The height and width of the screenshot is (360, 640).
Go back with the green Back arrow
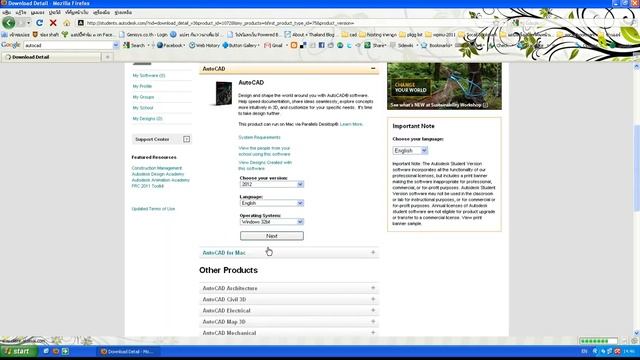click(9, 23)
